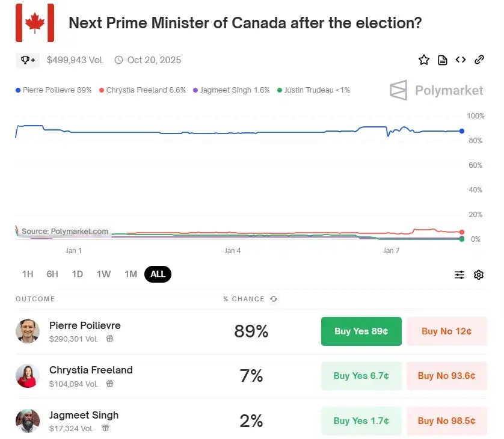Screen dimensions: 504x439
Task: Click the Polymarket logo watermark
Action: (x=437, y=91)
